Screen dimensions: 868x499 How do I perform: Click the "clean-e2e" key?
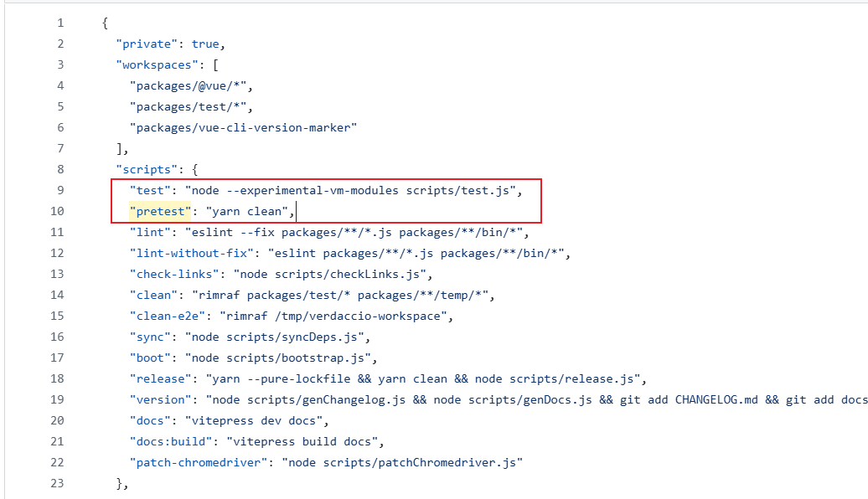pyautogui.click(x=167, y=316)
